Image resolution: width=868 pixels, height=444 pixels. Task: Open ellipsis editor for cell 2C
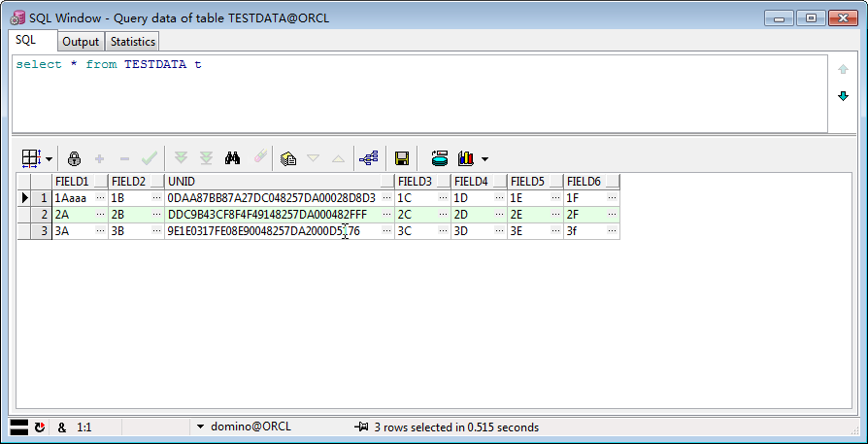coord(444,215)
